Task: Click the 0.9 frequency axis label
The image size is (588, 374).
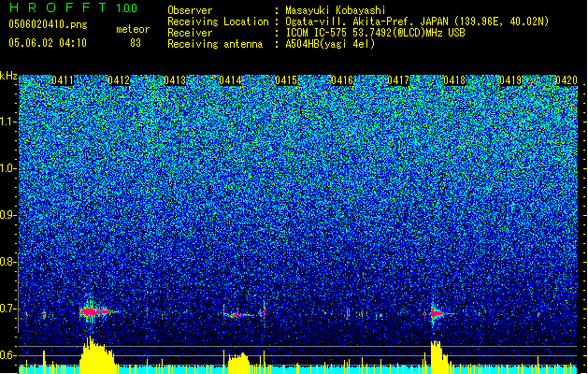Action: (7, 215)
